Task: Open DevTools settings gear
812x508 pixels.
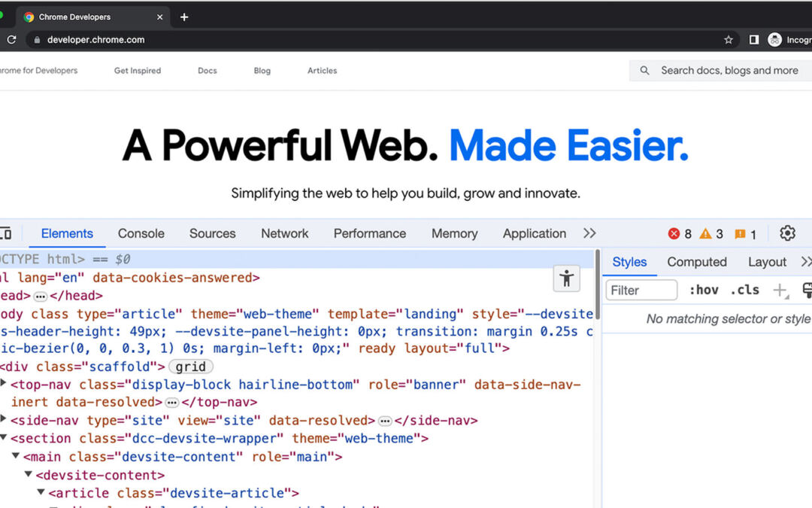Action: pyautogui.click(x=787, y=233)
